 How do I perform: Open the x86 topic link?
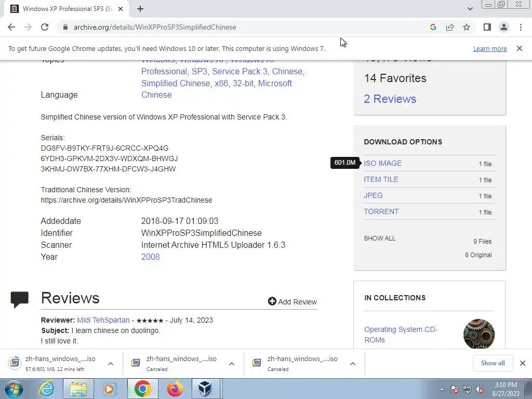click(221, 83)
